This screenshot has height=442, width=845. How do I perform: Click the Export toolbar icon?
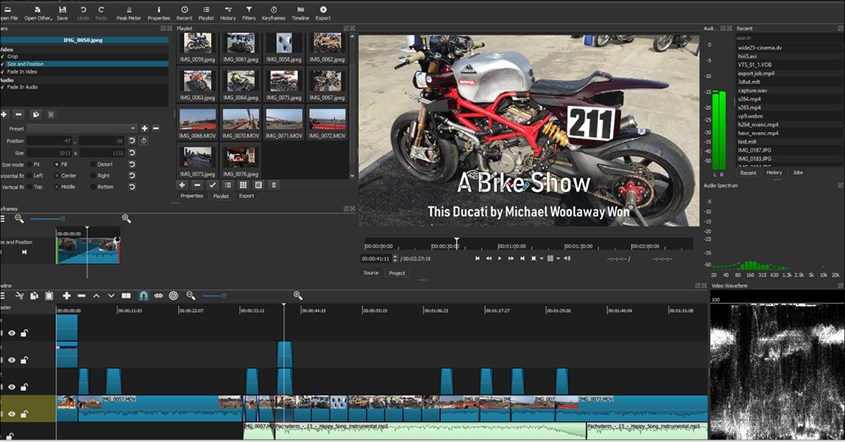[323, 10]
